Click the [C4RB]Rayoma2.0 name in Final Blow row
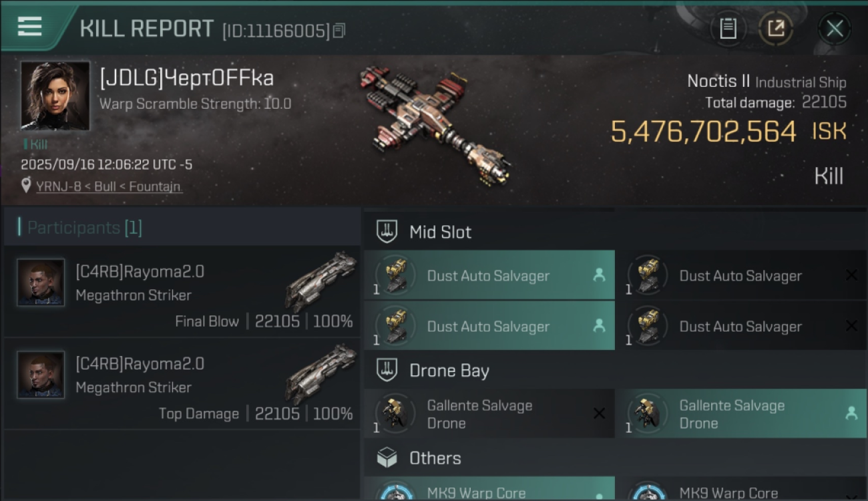Screen dimensions: 868x501 (x=140, y=271)
